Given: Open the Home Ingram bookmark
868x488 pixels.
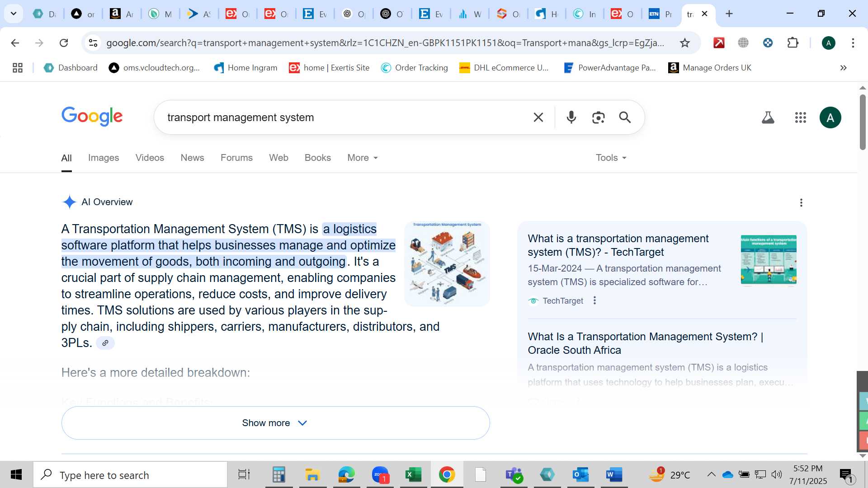Looking at the screenshot, I should (245, 68).
